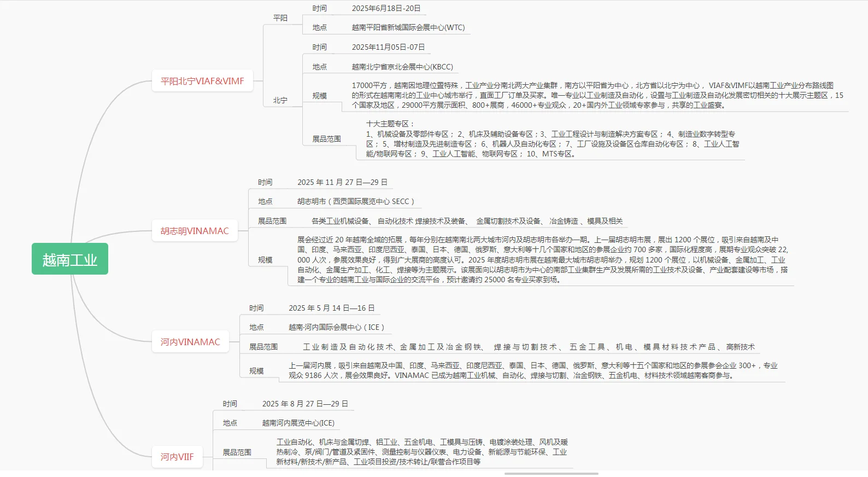Select the 胡志明VINAMAC branch node
This screenshot has height=477, width=868.
tap(195, 231)
